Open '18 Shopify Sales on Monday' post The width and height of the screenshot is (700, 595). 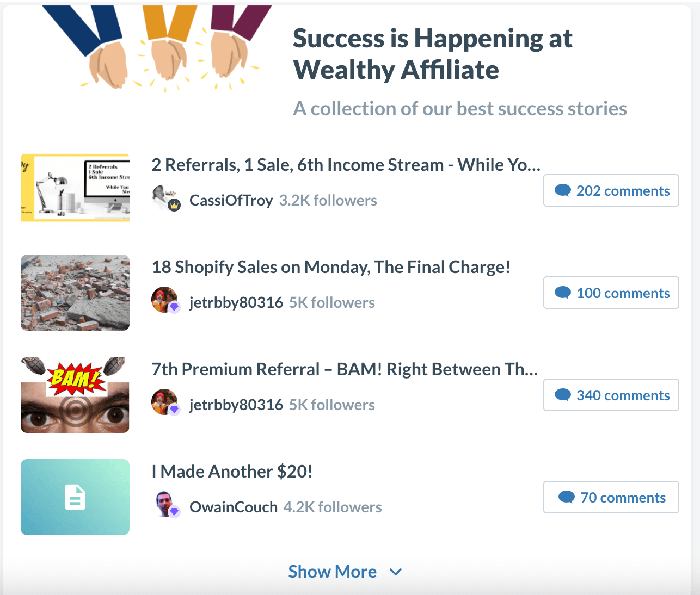tap(331, 267)
